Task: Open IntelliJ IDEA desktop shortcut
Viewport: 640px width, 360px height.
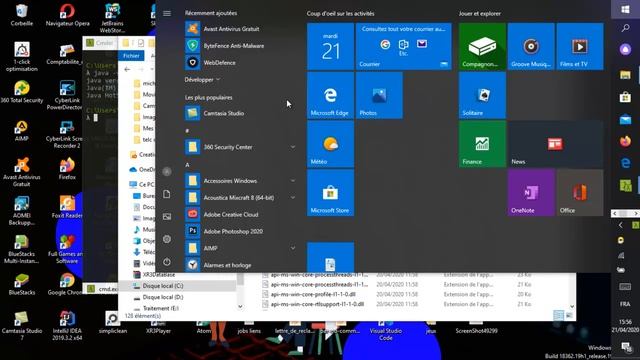Action: [x=67, y=326]
